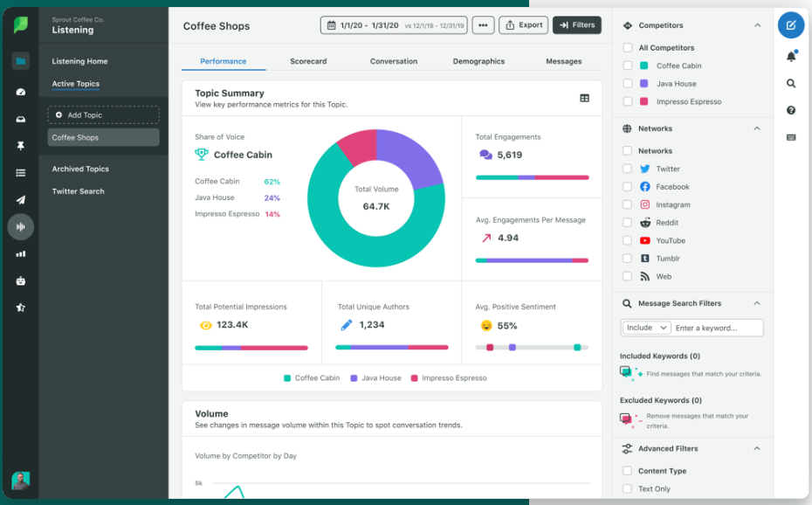Viewport: 812px width, 505px height.
Task: Collapse the Competitors section chevron
Action: pos(757,24)
